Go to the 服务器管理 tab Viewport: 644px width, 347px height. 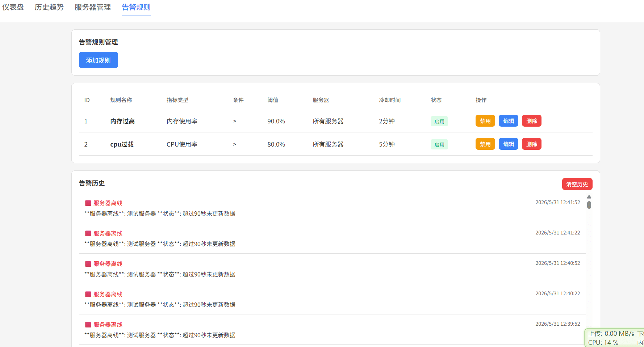point(93,7)
